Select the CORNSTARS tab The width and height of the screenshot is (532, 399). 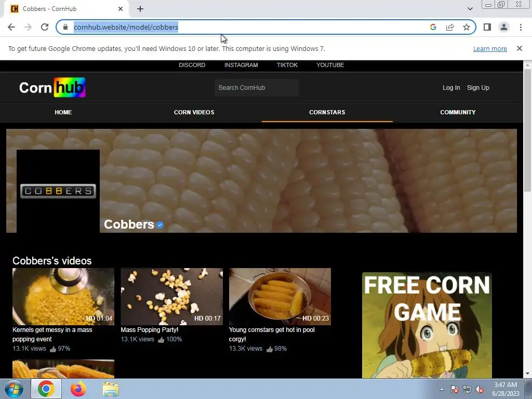coord(327,112)
